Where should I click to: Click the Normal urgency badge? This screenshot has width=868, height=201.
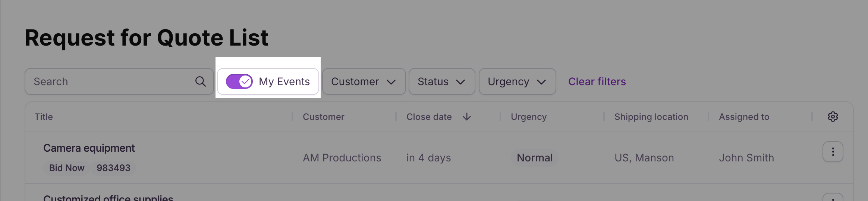tap(535, 158)
